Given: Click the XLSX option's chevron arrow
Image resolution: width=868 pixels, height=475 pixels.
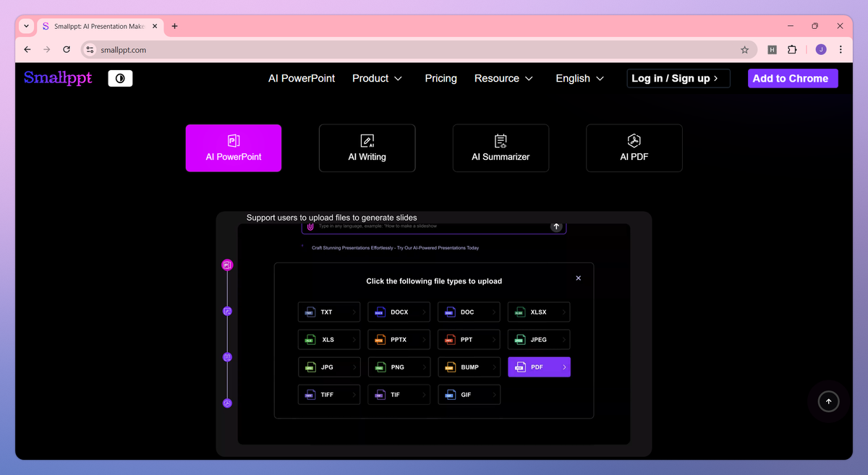Looking at the screenshot, I should [x=564, y=312].
